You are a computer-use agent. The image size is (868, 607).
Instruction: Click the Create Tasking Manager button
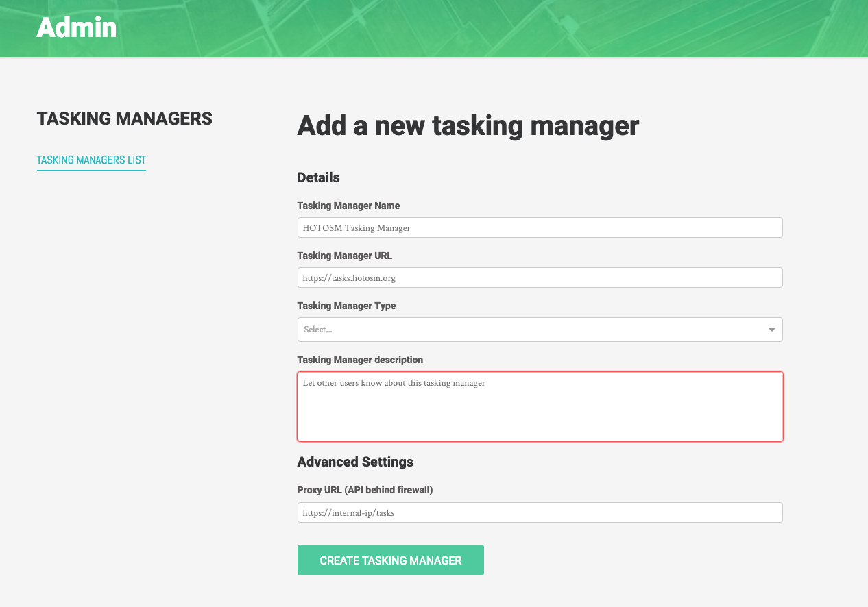click(x=391, y=560)
